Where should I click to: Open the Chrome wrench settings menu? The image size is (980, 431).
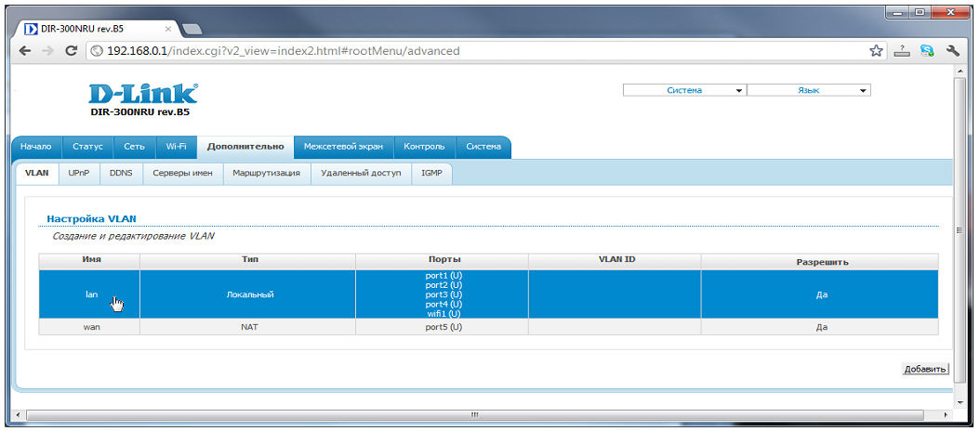click(952, 51)
